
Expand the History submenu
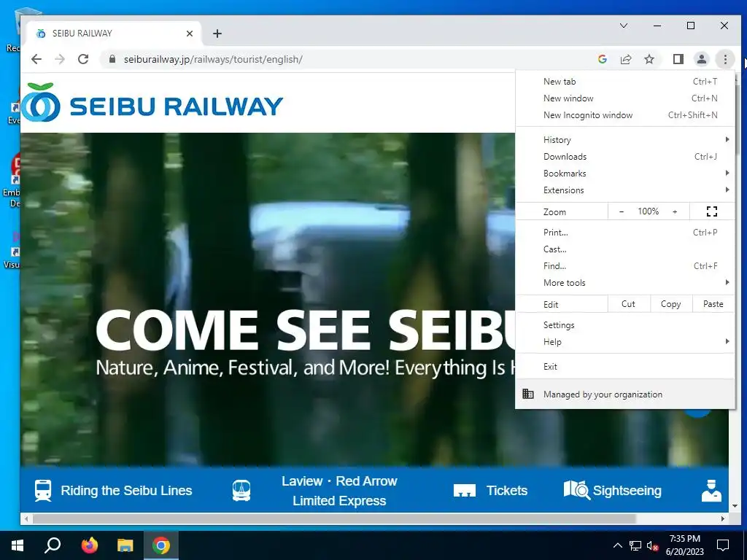[625, 139]
